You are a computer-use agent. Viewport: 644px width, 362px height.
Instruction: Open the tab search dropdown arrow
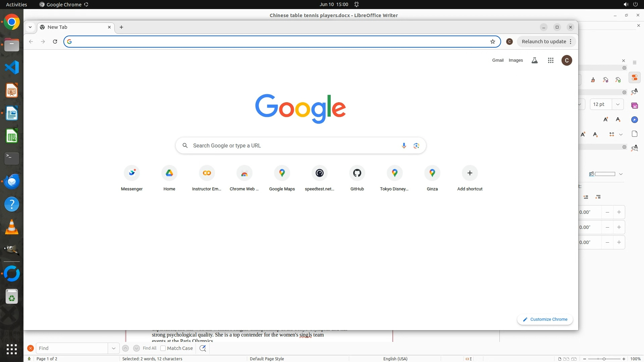coord(30,27)
